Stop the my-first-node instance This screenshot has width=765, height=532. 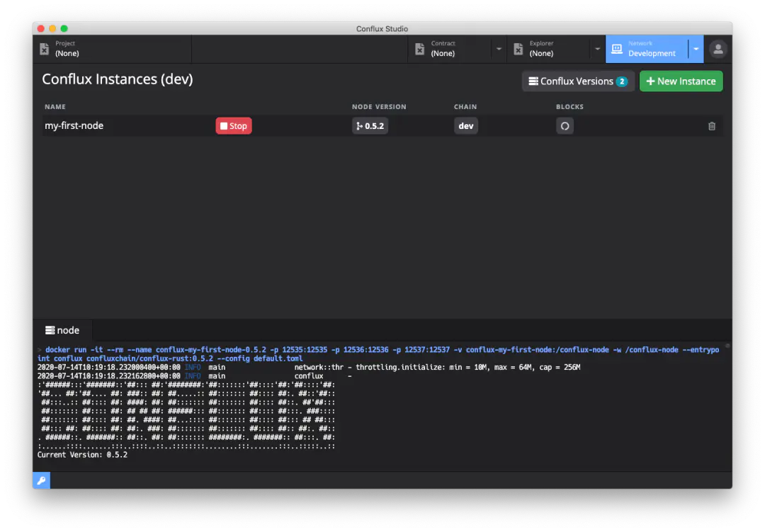coord(234,126)
